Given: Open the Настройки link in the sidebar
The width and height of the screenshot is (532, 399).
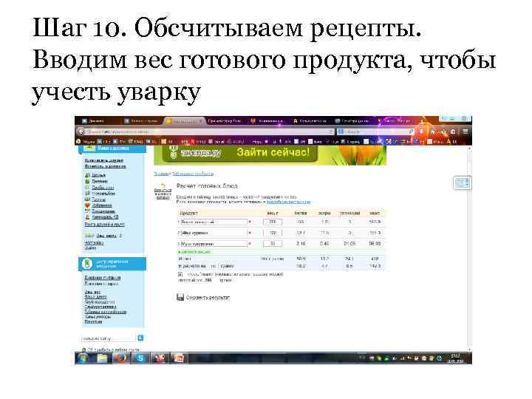Looking at the screenshot, I should point(94,242).
